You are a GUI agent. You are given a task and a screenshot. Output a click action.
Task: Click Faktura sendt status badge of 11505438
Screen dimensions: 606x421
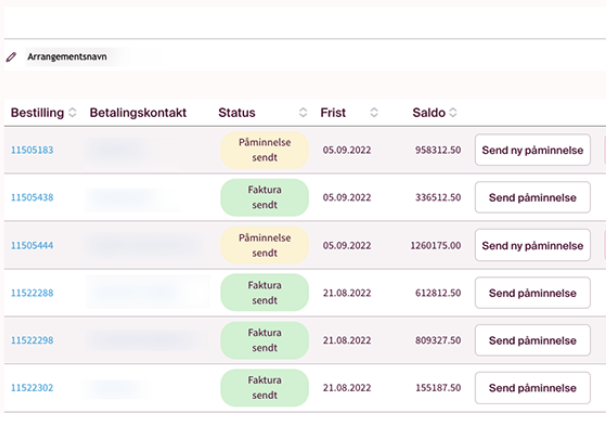coord(265,198)
